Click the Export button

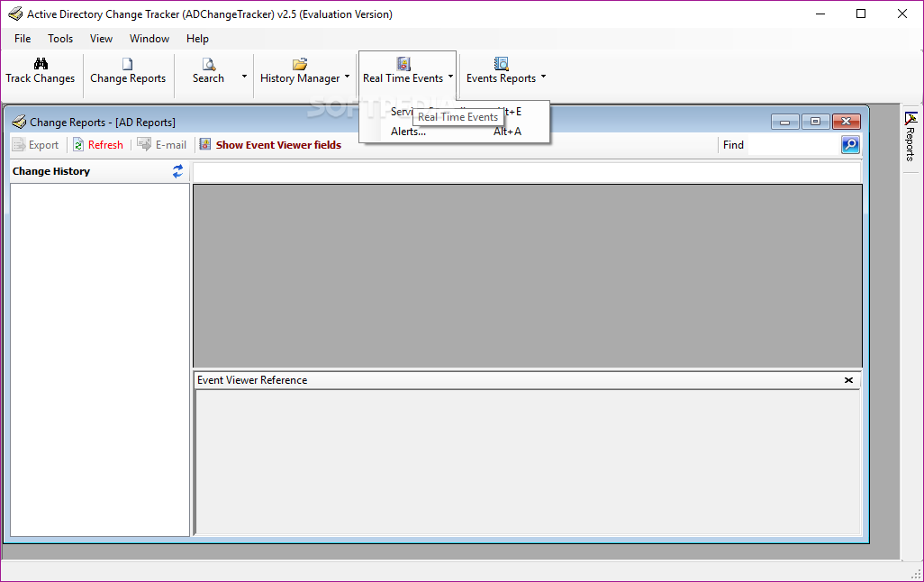click(36, 145)
